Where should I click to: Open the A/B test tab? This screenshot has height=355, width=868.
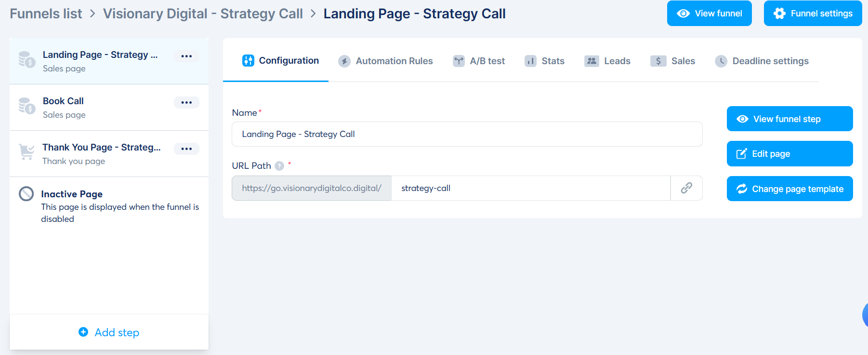click(479, 61)
